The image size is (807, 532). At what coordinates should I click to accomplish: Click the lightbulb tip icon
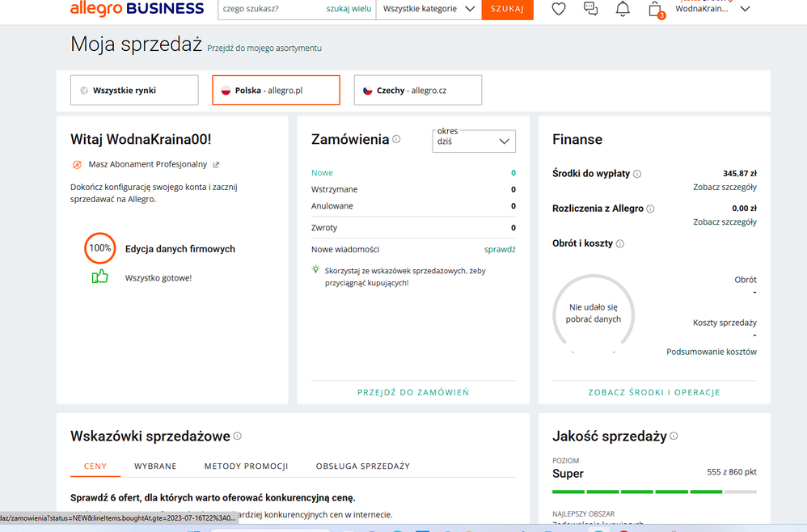pos(315,269)
